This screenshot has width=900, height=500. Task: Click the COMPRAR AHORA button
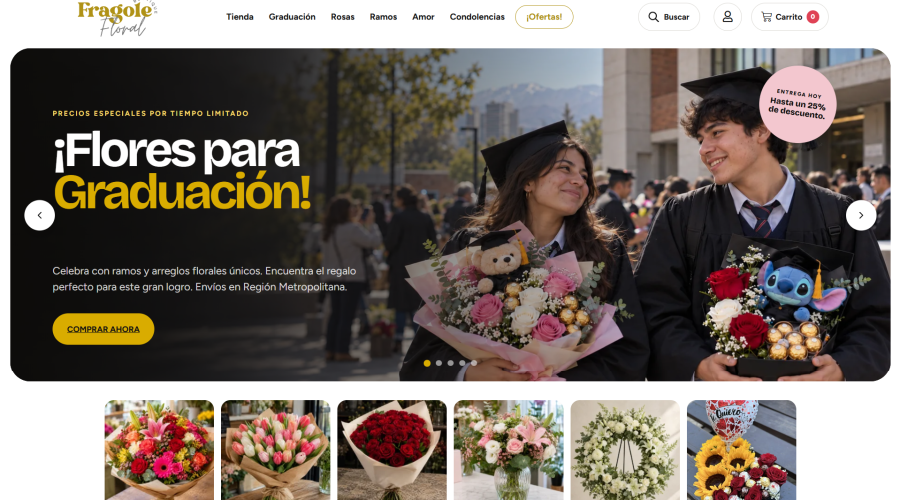(103, 329)
